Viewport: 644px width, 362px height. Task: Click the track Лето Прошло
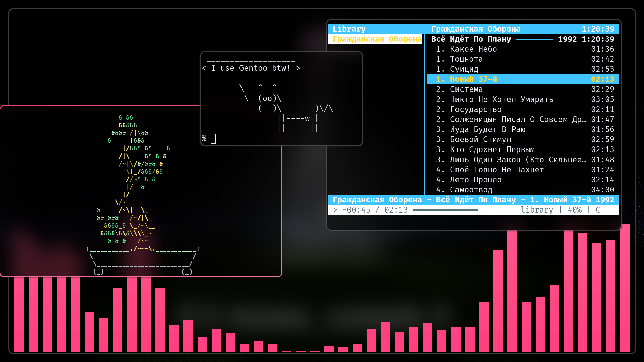(476, 180)
